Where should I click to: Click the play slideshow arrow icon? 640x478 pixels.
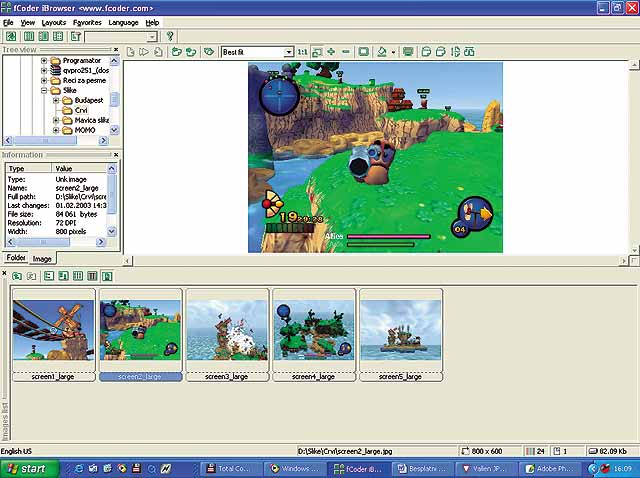(x=144, y=52)
